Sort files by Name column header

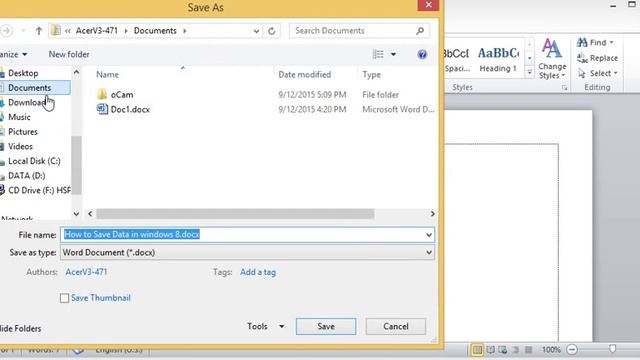point(107,75)
